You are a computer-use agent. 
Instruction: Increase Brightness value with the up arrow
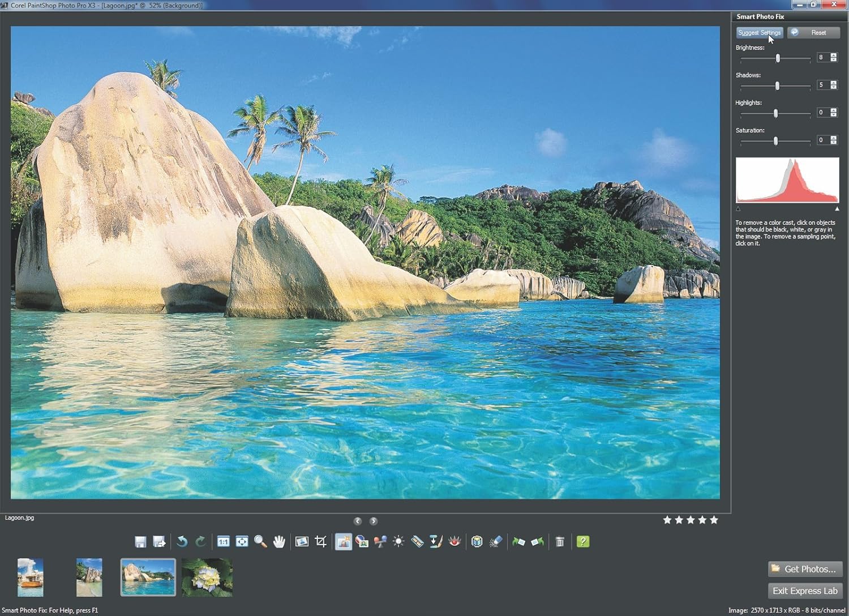click(x=834, y=55)
